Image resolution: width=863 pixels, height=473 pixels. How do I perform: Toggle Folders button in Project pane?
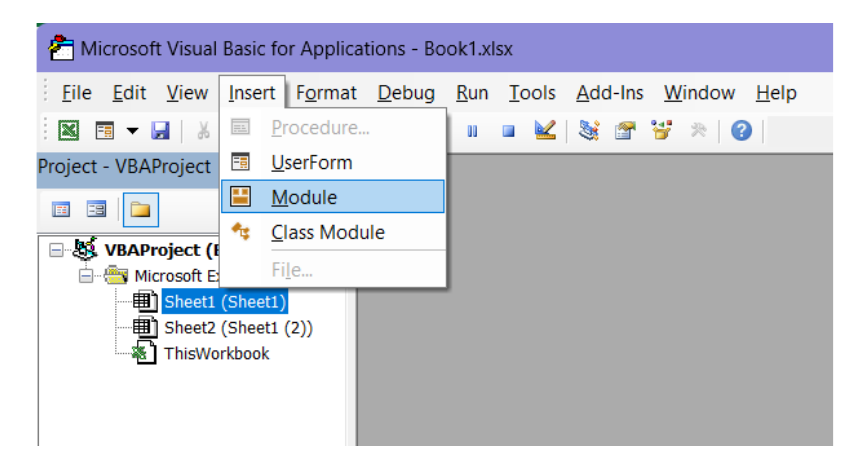tap(141, 209)
